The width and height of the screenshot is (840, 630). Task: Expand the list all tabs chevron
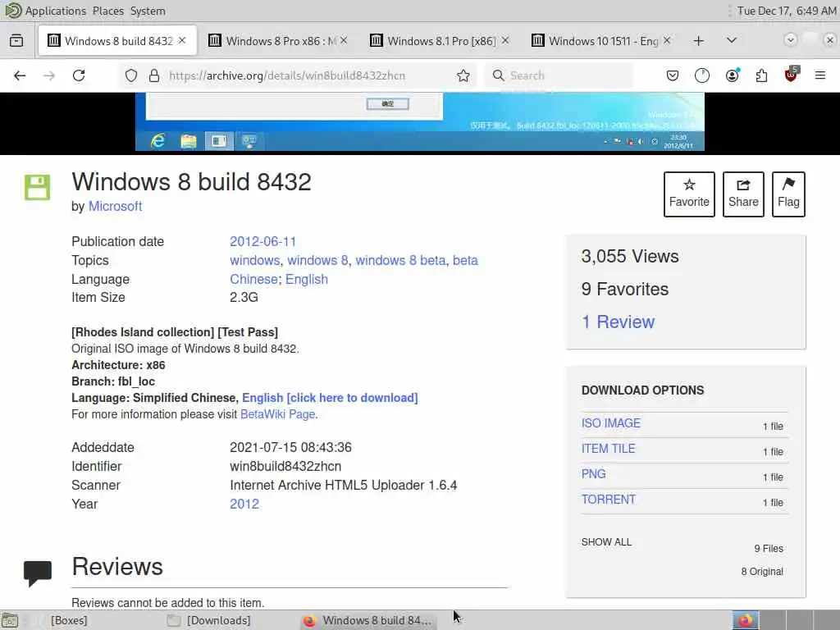[731, 40]
